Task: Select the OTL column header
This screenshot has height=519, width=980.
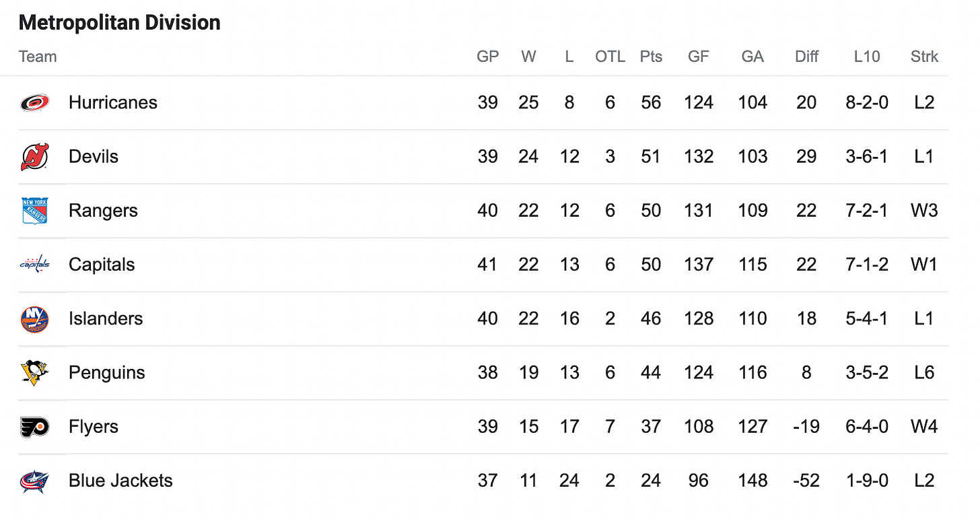Action: [610, 57]
